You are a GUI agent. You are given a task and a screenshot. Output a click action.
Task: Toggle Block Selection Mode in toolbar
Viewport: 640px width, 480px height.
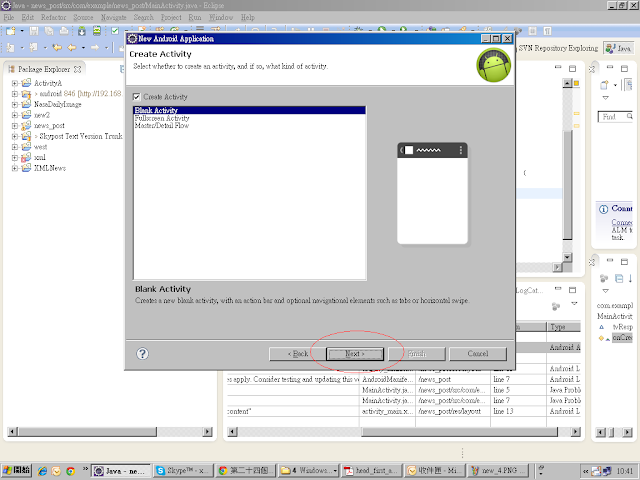point(533,31)
